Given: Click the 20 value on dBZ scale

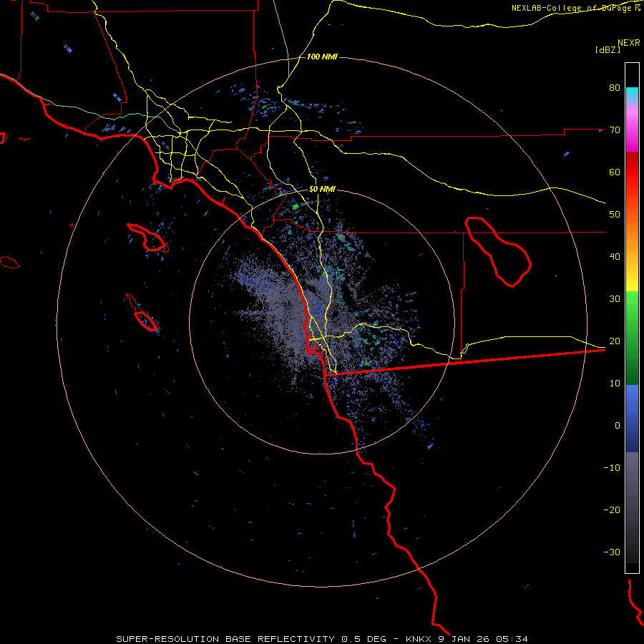Looking at the screenshot, I should coord(615,341).
